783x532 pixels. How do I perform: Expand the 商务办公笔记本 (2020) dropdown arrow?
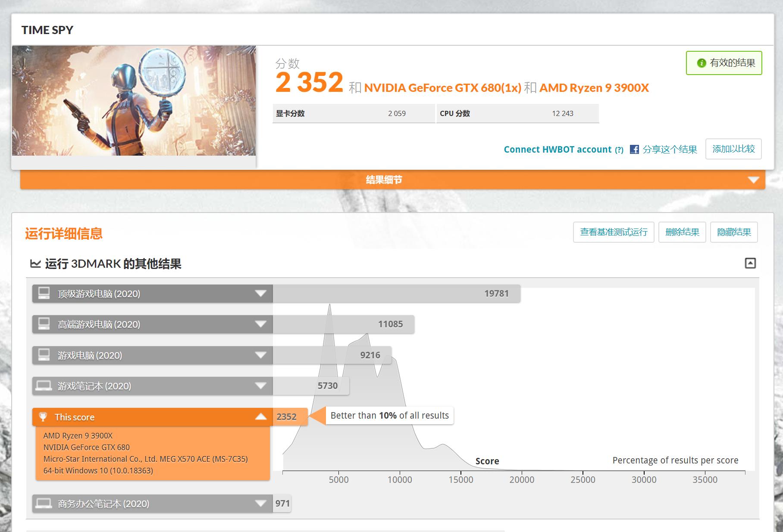pyautogui.click(x=260, y=503)
